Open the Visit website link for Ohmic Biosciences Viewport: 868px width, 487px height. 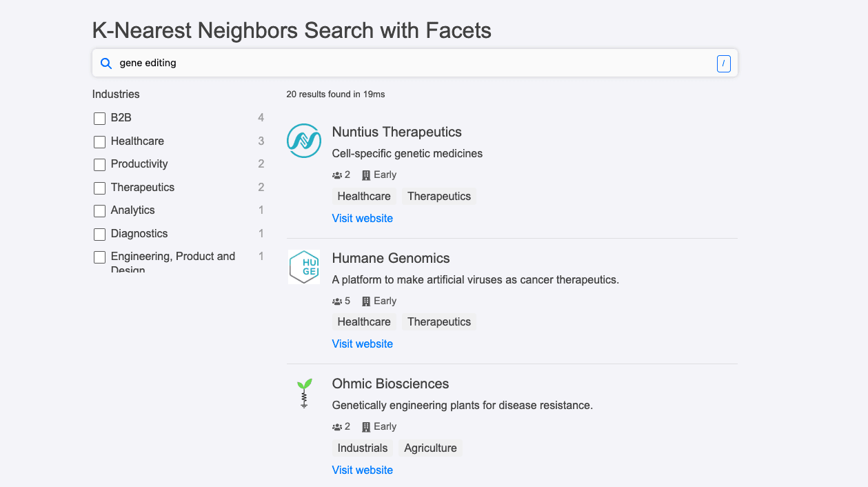click(362, 470)
